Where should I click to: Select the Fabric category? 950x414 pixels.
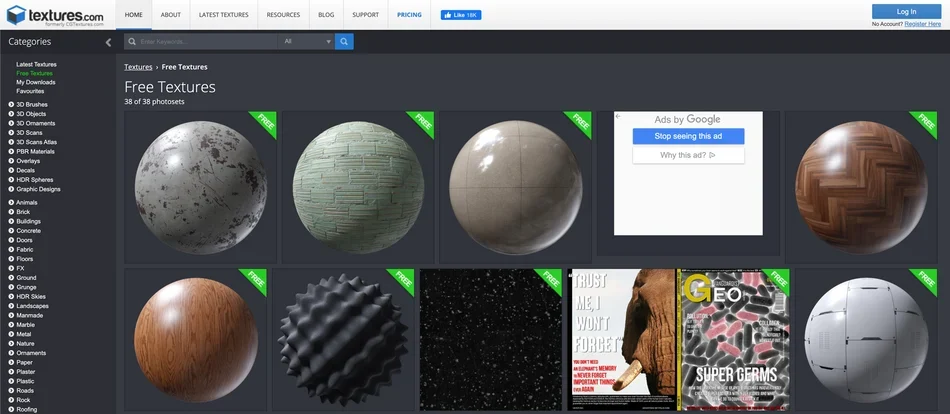pyautogui.click(x=25, y=250)
